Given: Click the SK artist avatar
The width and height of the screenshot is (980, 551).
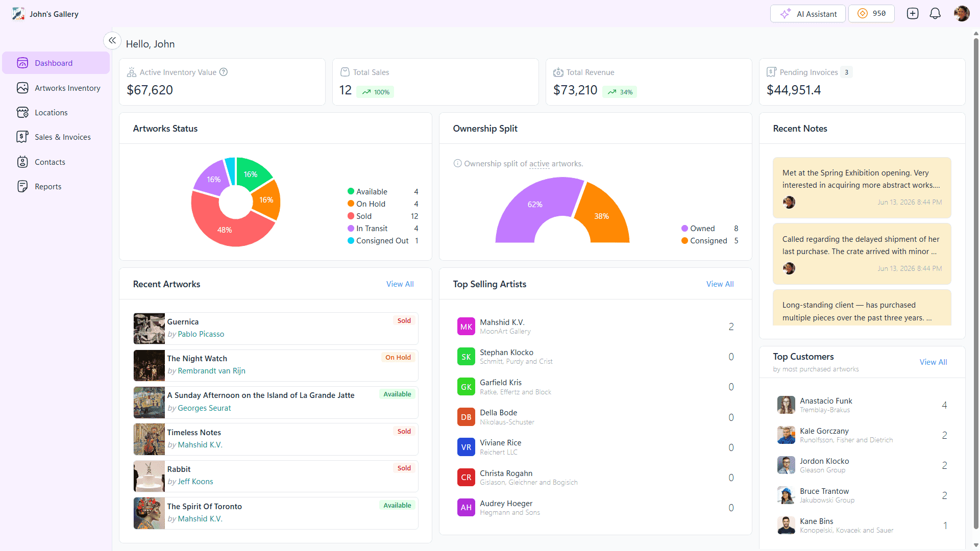Looking at the screenshot, I should tap(466, 357).
